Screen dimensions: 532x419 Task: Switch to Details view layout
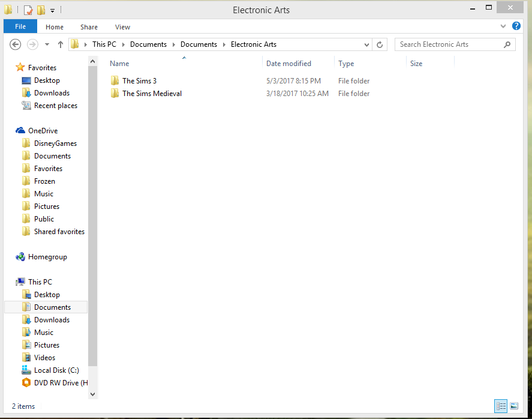tap(501, 406)
